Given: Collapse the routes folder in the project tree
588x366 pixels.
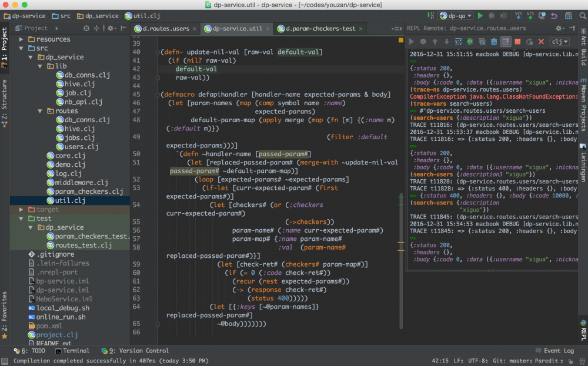Looking at the screenshot, I should click(39, 110).
